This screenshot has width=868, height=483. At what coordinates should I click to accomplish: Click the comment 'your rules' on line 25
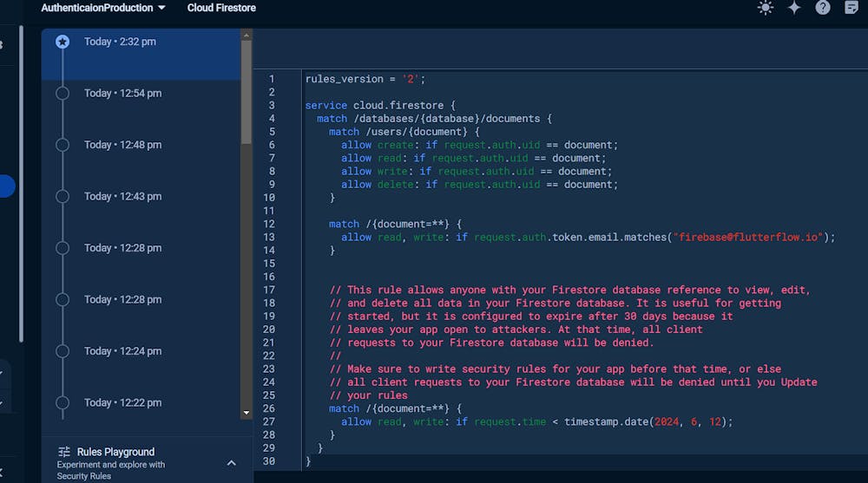pos(378,395)
